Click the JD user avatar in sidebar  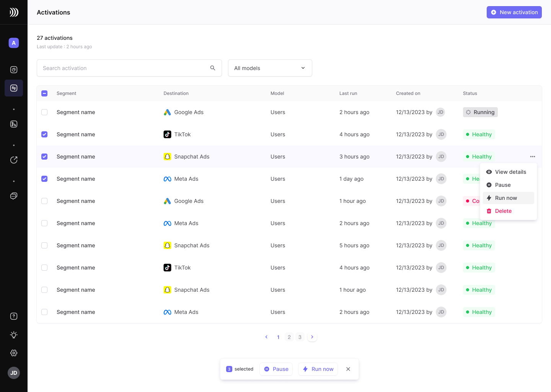pos(14,373)
